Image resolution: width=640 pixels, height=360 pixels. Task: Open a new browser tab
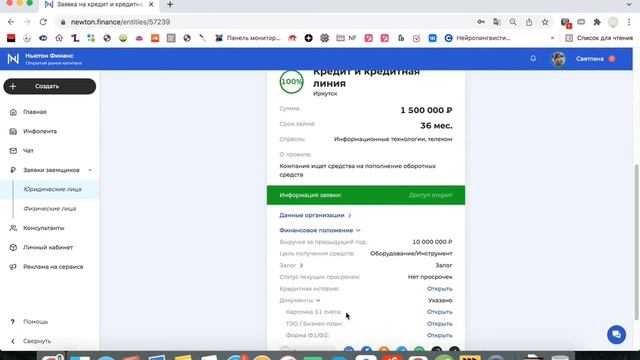[x=170, y=4]
